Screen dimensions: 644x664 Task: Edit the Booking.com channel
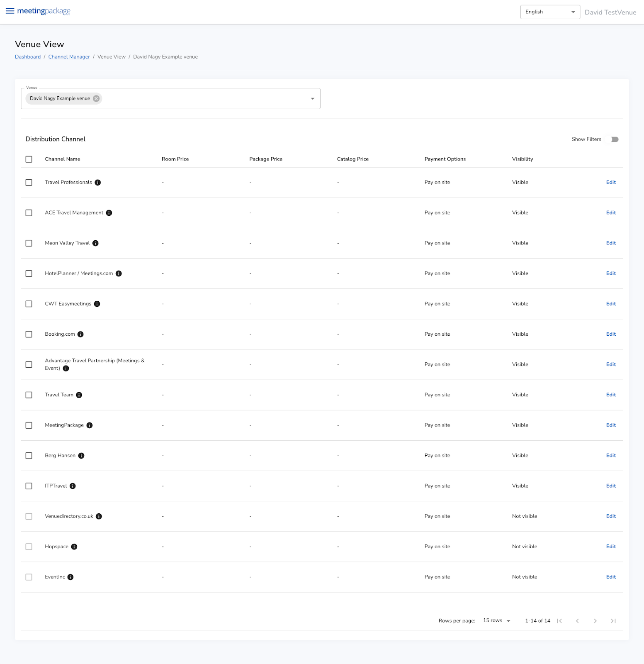[611, 334]
